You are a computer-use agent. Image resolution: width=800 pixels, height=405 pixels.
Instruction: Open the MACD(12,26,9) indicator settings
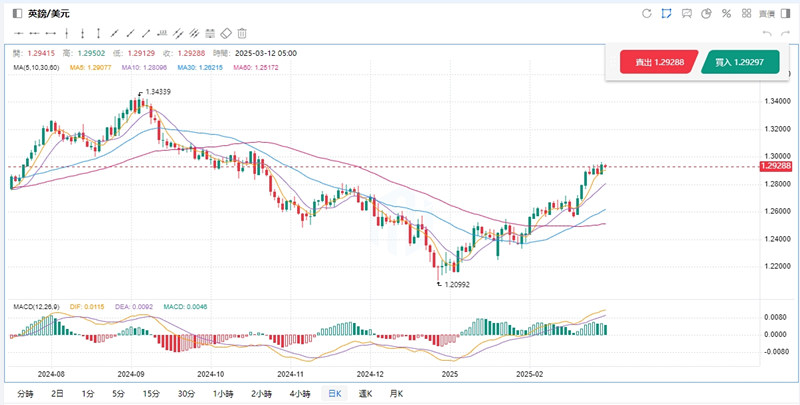(37, 306)
